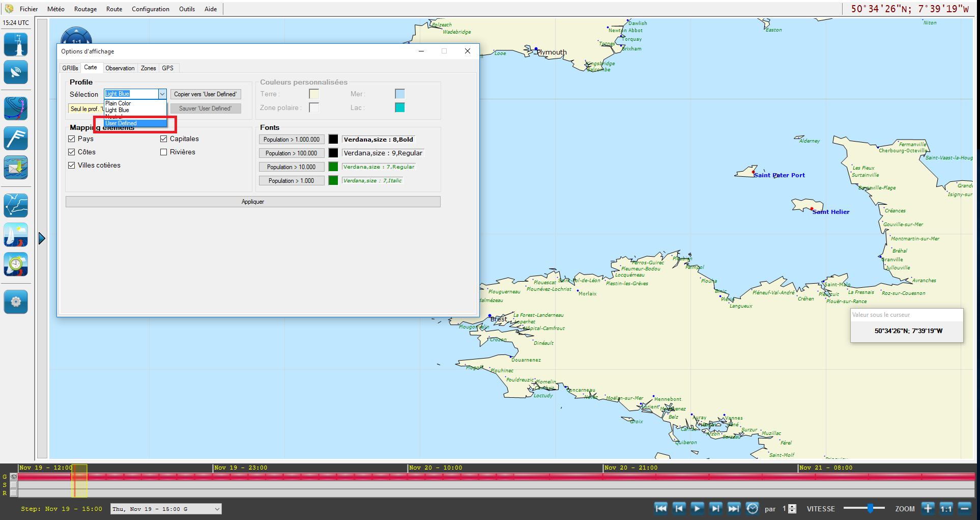980x520 pixels.
Task: Toggle the Villes cotières checkbox
Action: [72, 166]
